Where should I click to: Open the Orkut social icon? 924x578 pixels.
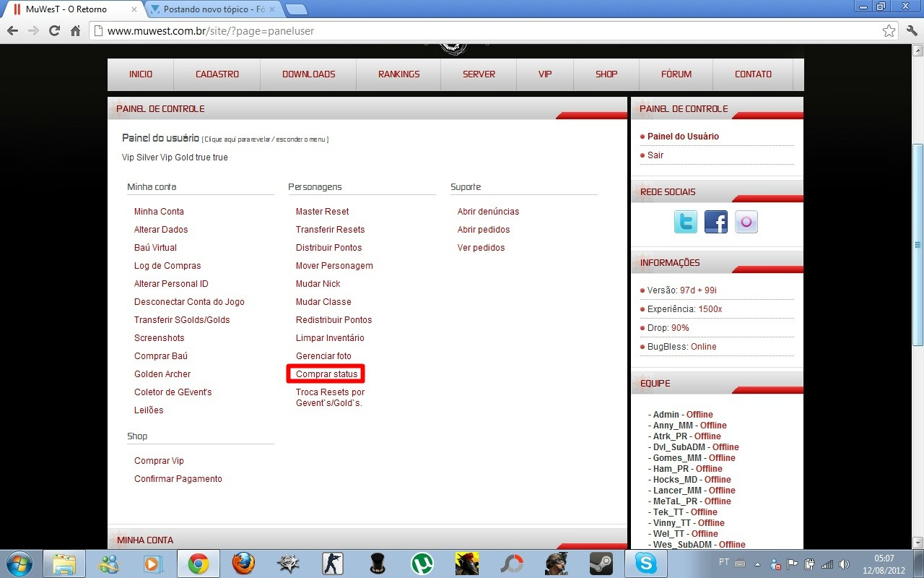point(746,222)
